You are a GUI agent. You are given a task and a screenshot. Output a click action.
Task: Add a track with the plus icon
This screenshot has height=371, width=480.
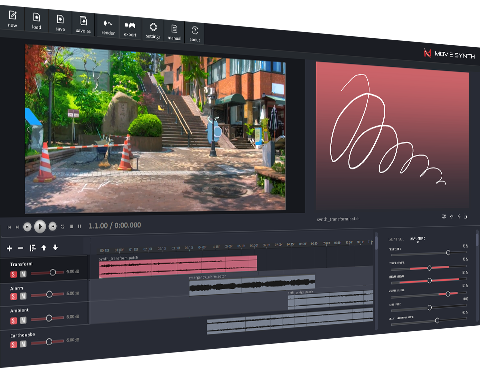[x=9, y=248]
